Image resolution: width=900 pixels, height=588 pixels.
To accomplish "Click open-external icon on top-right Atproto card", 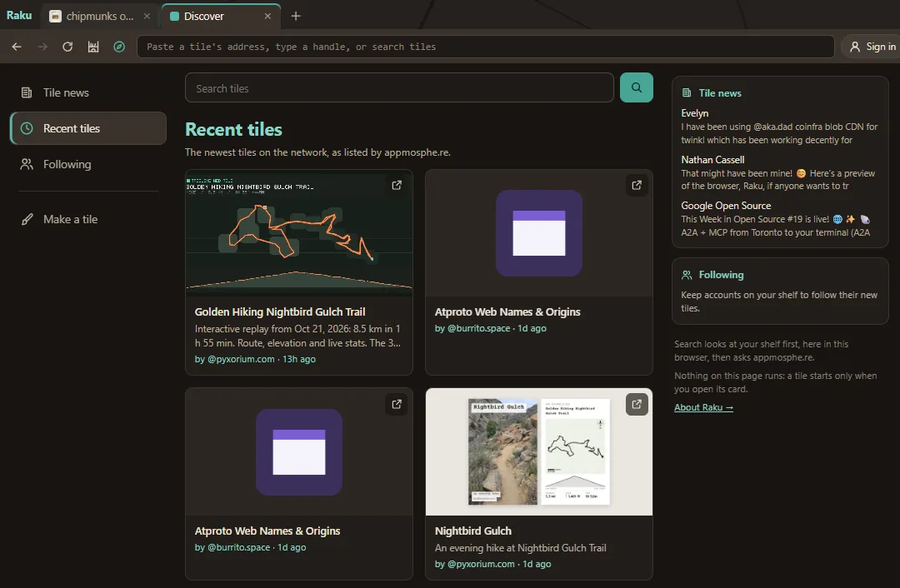I will point(637,185).
